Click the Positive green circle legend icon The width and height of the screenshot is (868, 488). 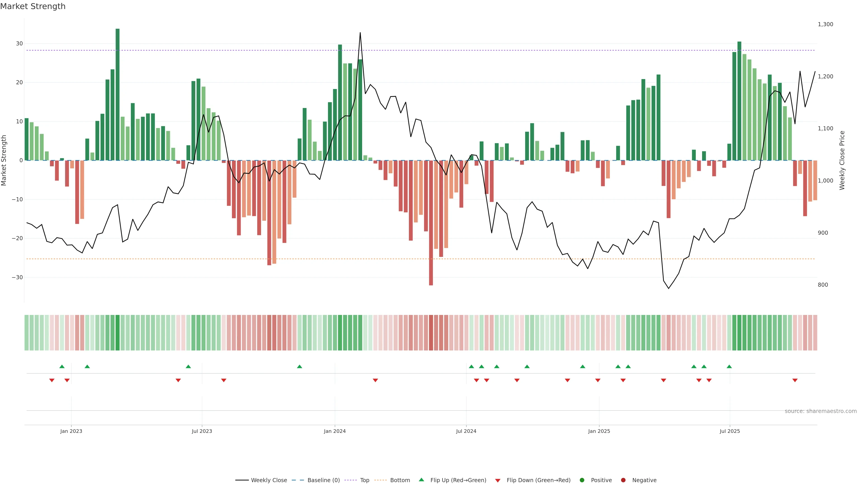tap(582, 480)
